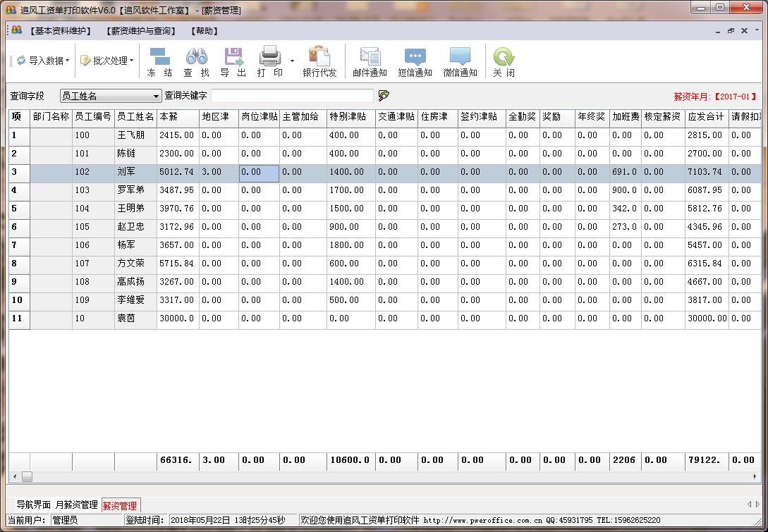Switch to the 导航界面 tab
Image resolution: width=768 pixels, height=532 pixels.
33,505
